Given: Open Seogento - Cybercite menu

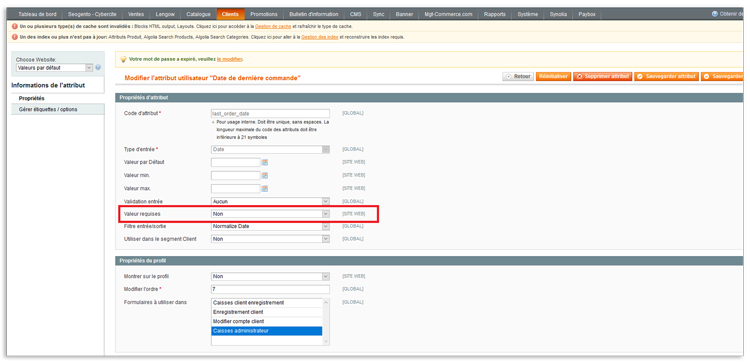Looking at the screenshot, I should pyautogui.click(x=92, y=14).
